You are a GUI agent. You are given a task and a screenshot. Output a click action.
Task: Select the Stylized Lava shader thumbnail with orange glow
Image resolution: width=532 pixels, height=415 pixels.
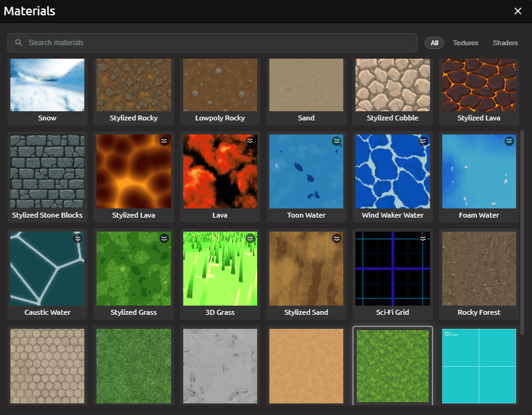pos(134,172)
